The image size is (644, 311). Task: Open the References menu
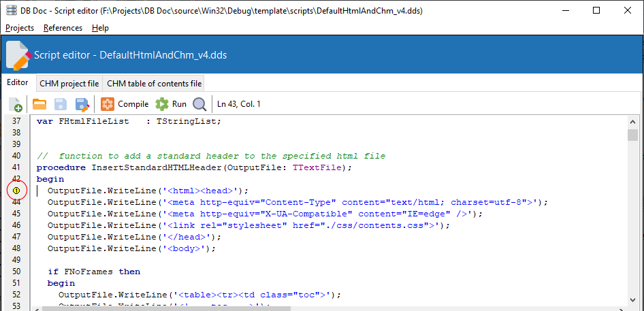click(63, 28)
